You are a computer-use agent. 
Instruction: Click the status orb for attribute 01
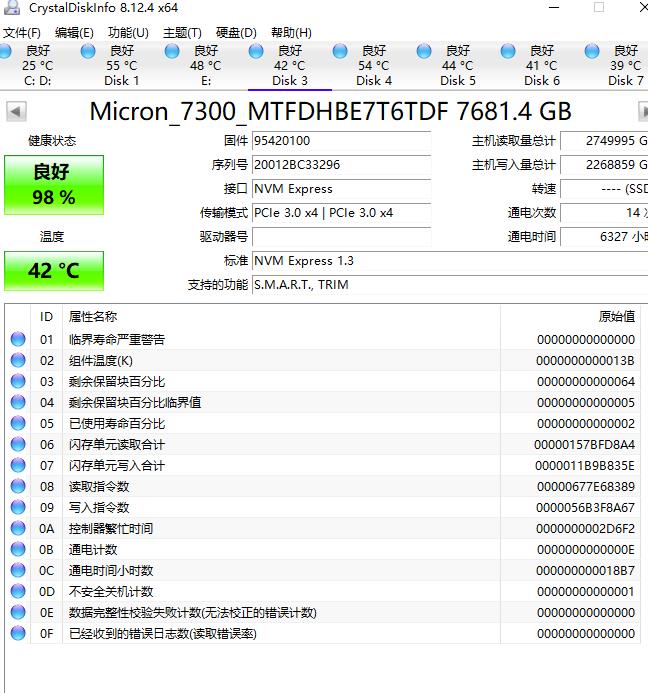click(x=18, y=339)
